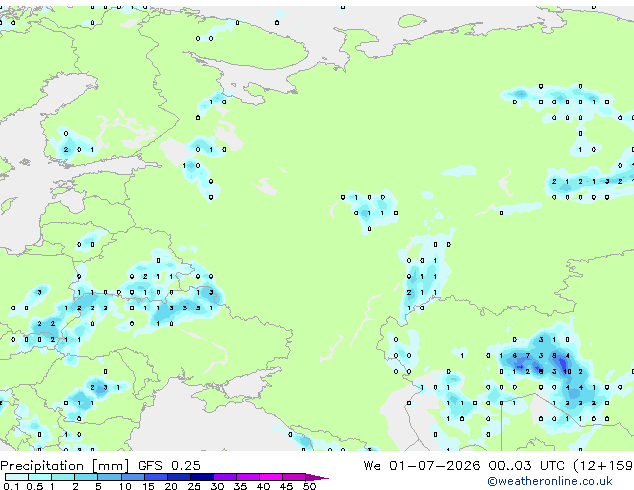Click the date '01-07-2026' in the footer
Screen dimensions: 634x490
[435, 465]
